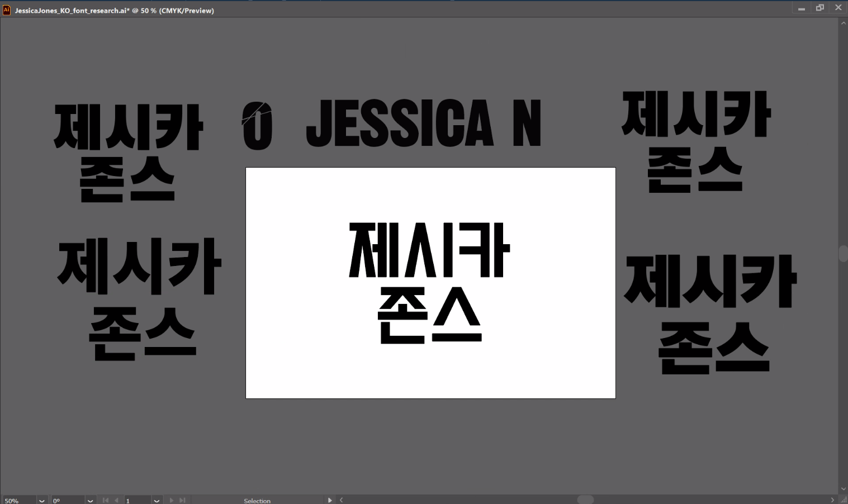Select the slashed zero glyph object
848x504 pixels.
point(257,126)
